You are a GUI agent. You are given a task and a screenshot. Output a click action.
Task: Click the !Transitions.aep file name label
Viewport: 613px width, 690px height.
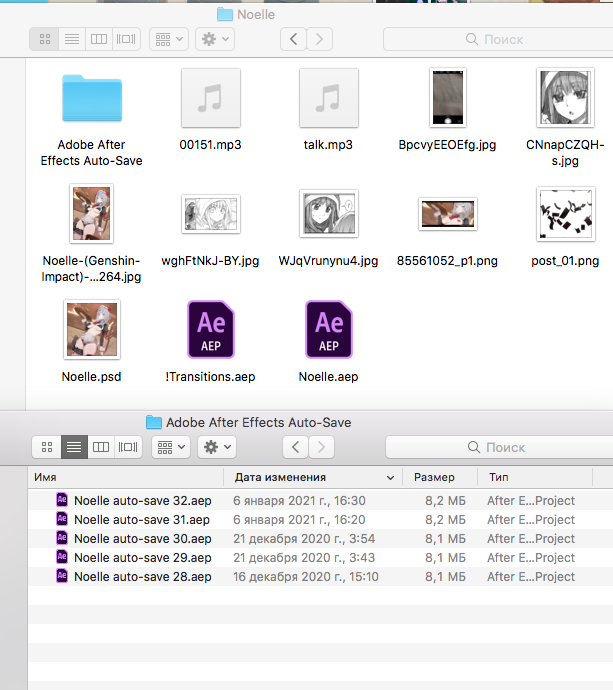click(210, 377)
